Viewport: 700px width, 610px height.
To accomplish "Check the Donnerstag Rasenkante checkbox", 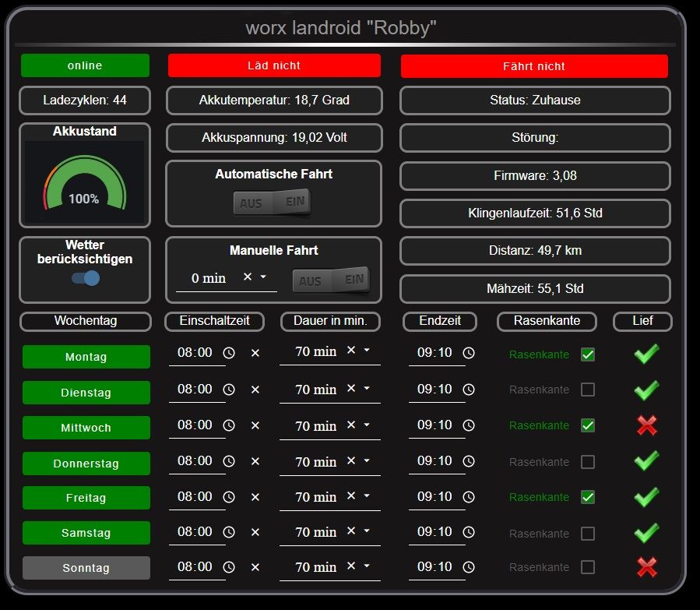I will tap(588, 462).
